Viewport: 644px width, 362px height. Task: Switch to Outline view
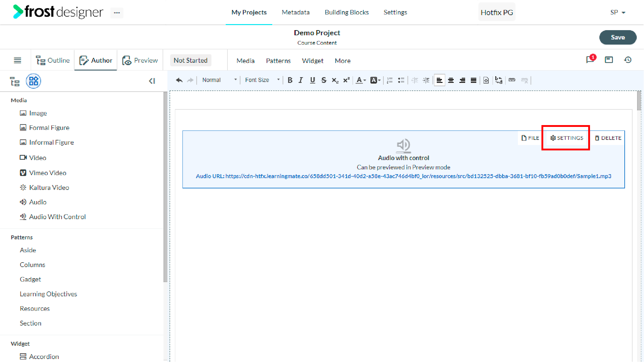pyautogui.click(x=53, y=60)
